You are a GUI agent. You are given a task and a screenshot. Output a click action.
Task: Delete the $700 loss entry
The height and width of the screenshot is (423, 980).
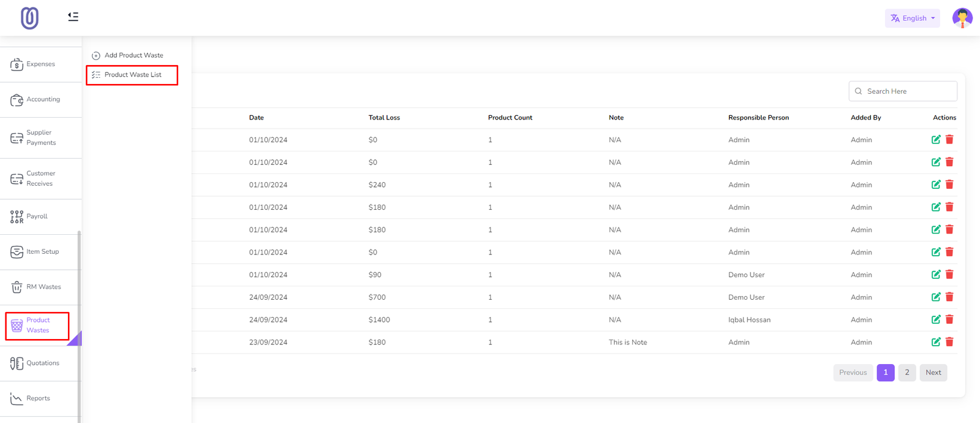(x=949, y=297)
